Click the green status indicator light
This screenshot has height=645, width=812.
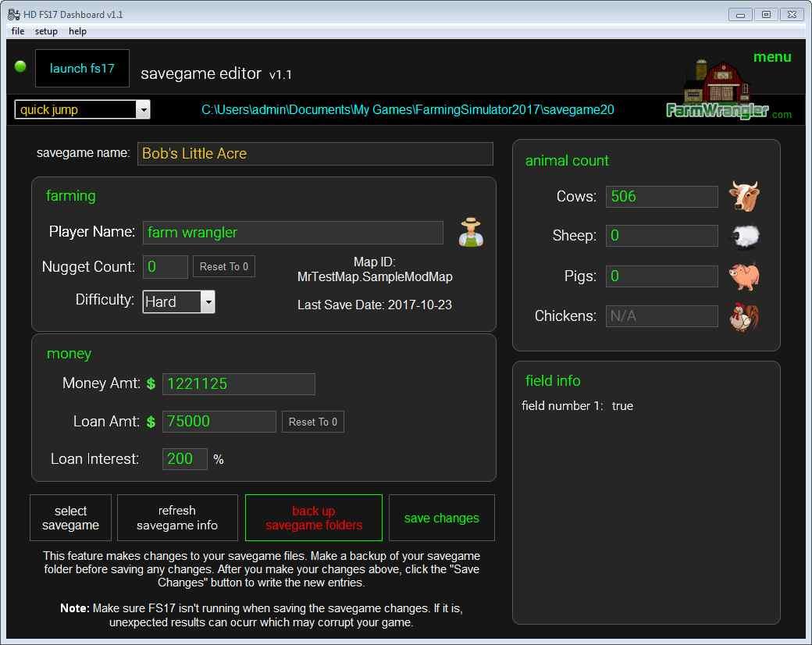(20, 66)
